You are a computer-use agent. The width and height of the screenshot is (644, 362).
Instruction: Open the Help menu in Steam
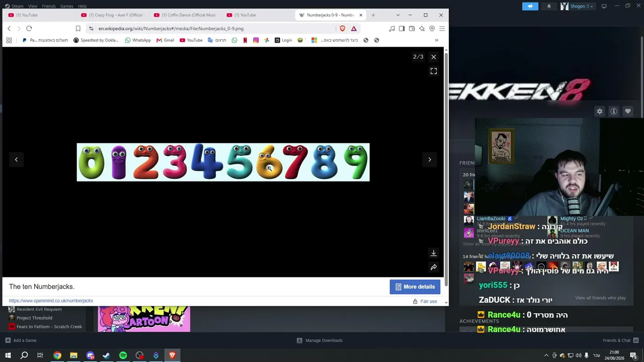(82, 6)
